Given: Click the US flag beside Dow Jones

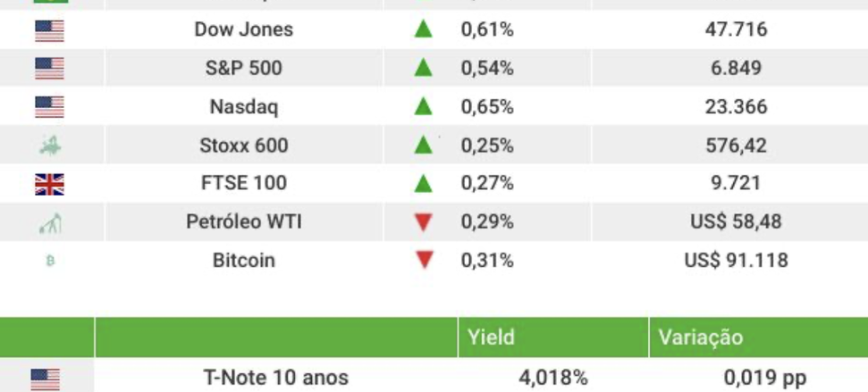Looking at the screenshot, I should (x=49, y=30).
